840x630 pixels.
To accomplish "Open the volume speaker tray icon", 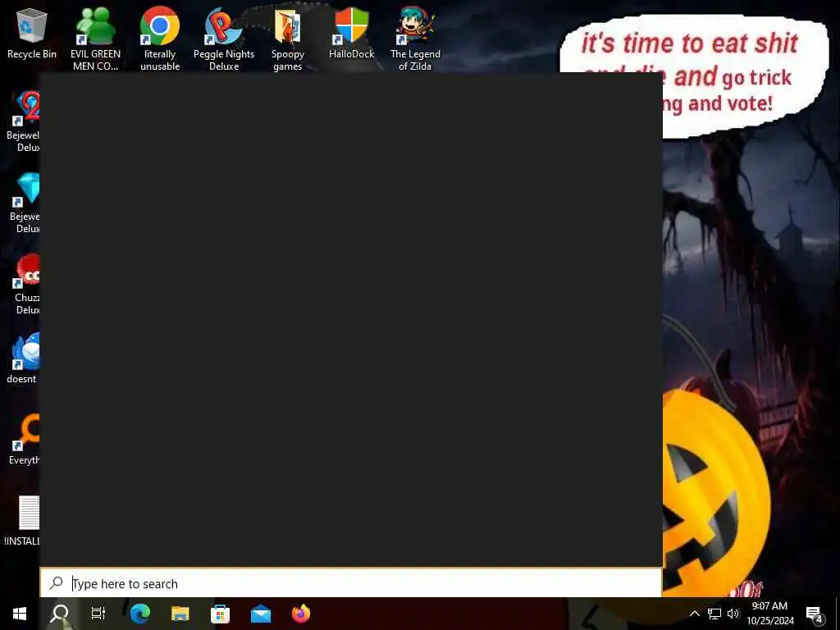I will pyautogui.click(x=733, y=614).
